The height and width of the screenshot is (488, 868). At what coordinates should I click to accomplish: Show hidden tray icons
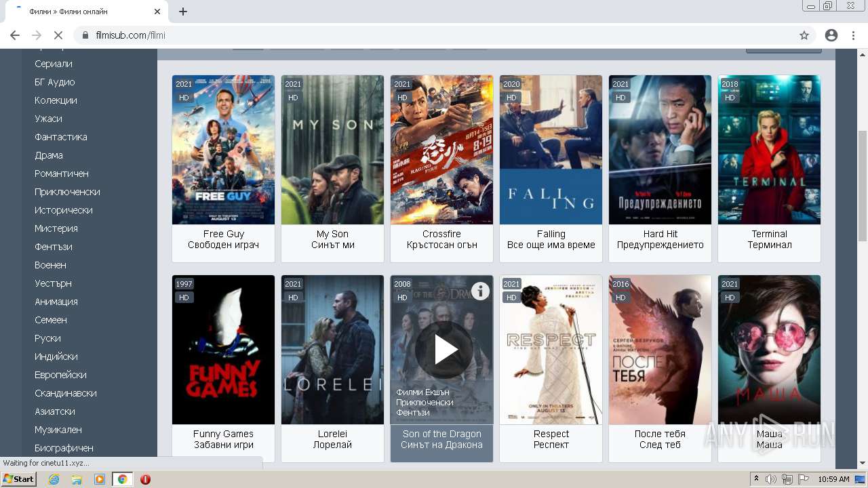(757, 479)
